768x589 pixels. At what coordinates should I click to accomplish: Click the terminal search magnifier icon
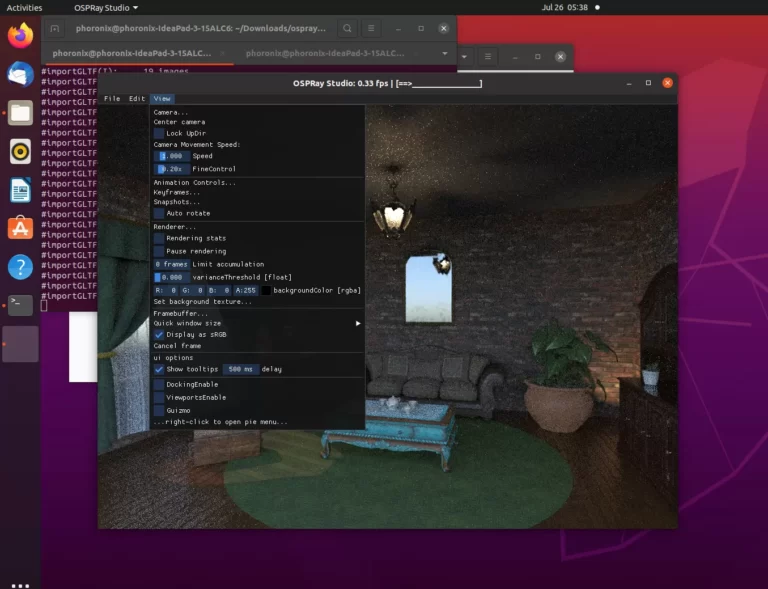[346, 29]
